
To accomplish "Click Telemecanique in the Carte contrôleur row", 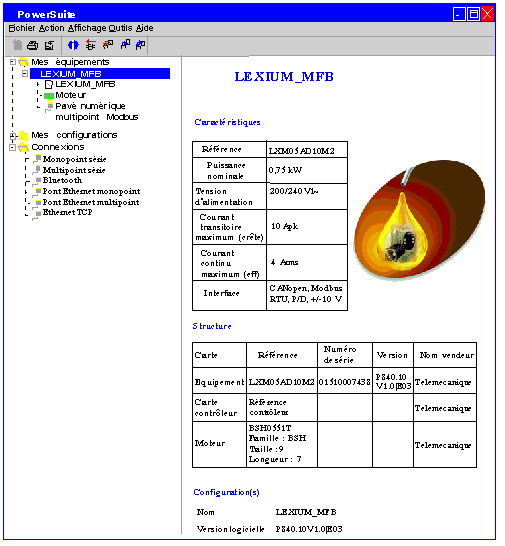I will pos(443,408).
